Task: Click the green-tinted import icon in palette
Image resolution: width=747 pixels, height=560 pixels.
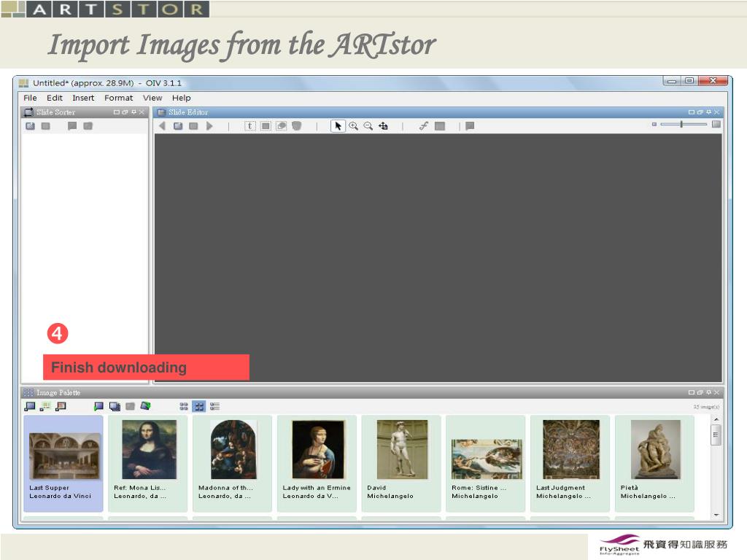Action: point(45,406)
